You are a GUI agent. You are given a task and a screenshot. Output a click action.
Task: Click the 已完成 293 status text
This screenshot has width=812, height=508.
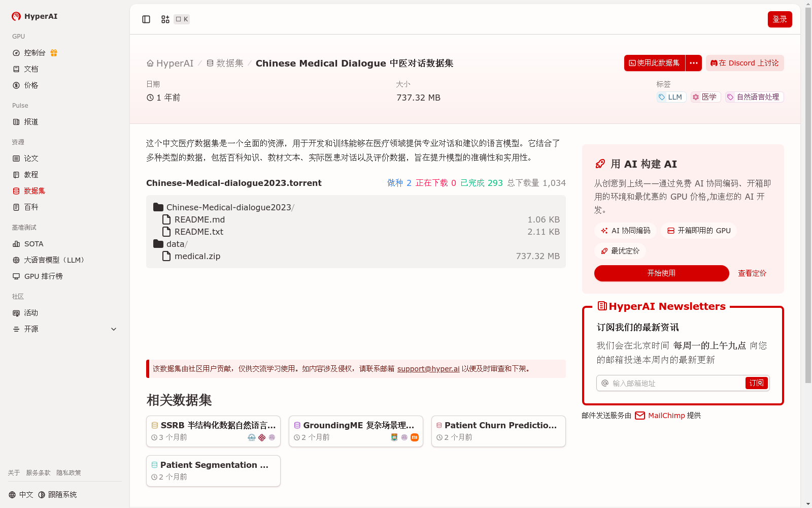482,183
